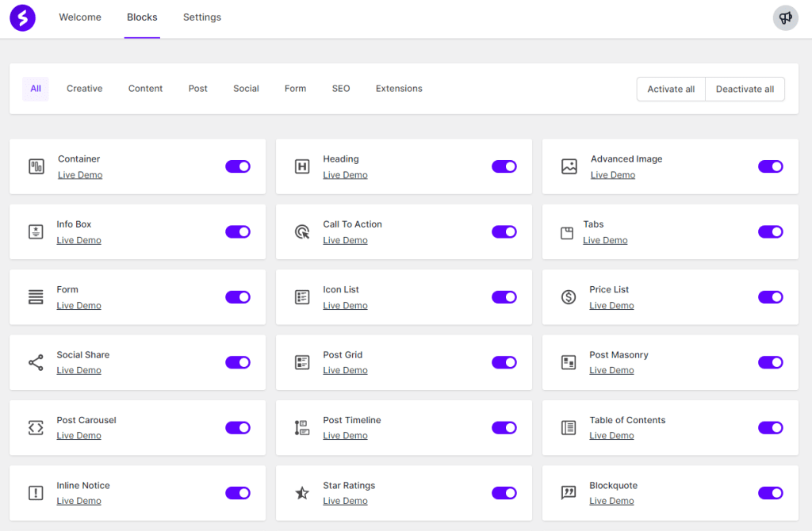
Task: Click the Blockquote block icon
Action: (x=569, y=493)
